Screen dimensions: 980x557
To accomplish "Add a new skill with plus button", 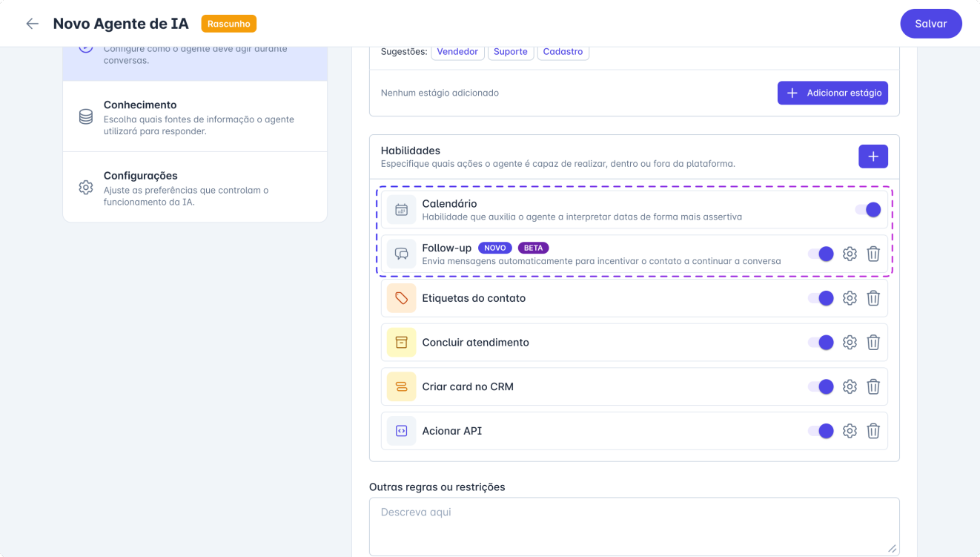I will (873, 156).
